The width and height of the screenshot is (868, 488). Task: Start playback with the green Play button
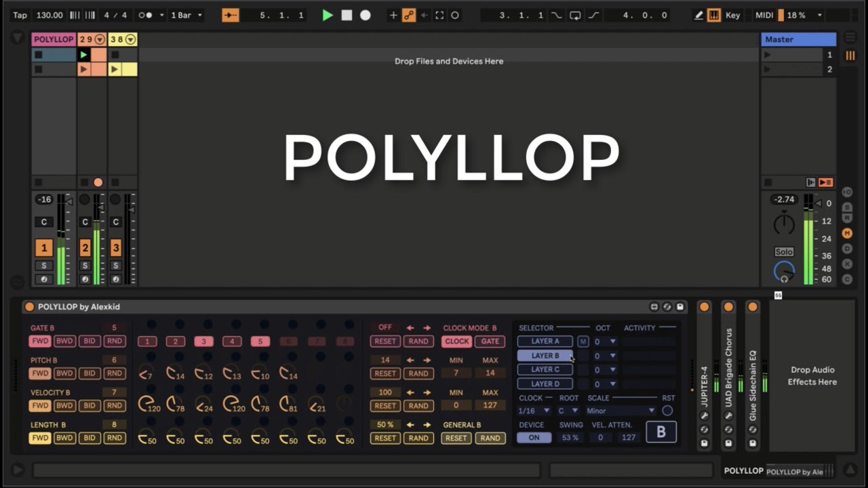pyautogui.click(x=328, y=15)
